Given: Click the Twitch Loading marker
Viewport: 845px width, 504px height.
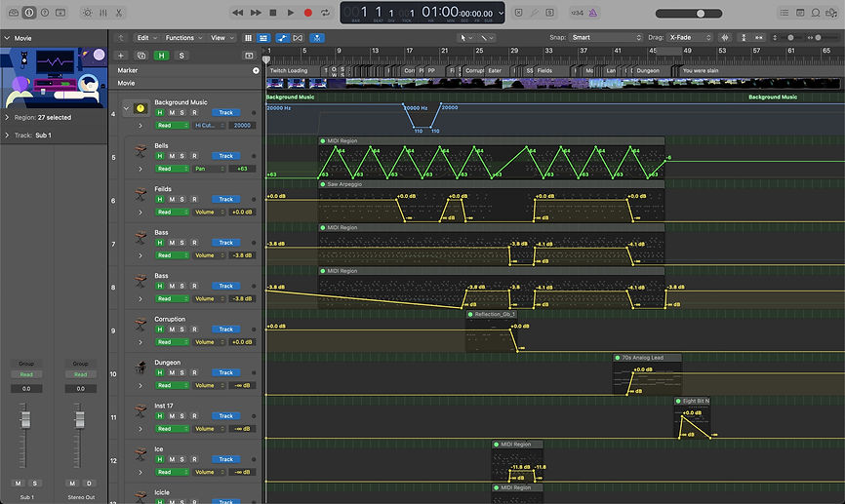Looking at the screenshot, I should (x=289, y=70).
